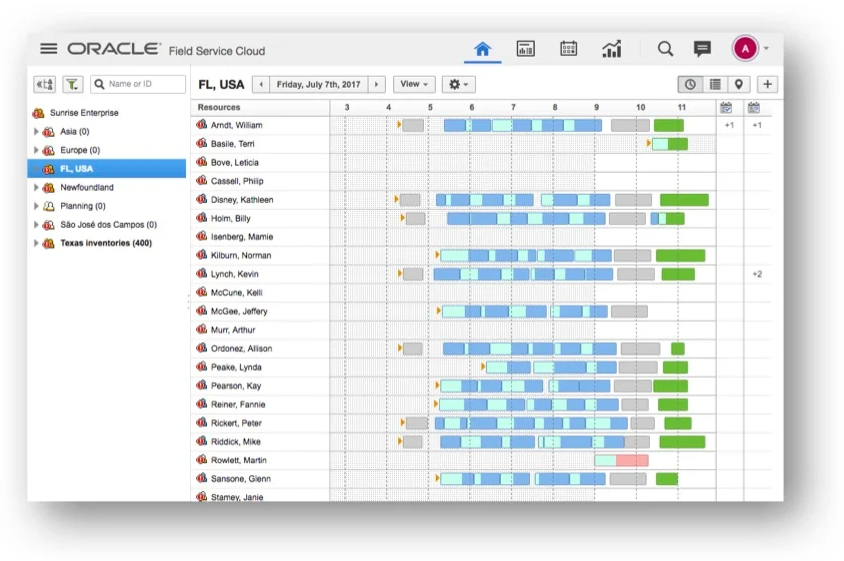Select FL, USA in resource tree
Image resolution: width=844 pixels, height=561 pixels.
[107, 169]
